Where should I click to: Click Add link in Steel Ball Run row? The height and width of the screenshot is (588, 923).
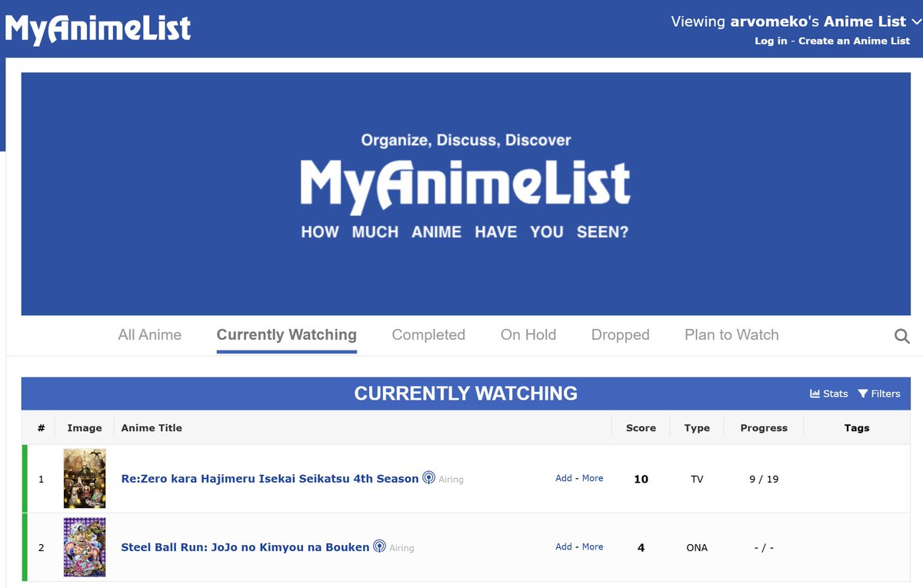[x=564, y=546]
